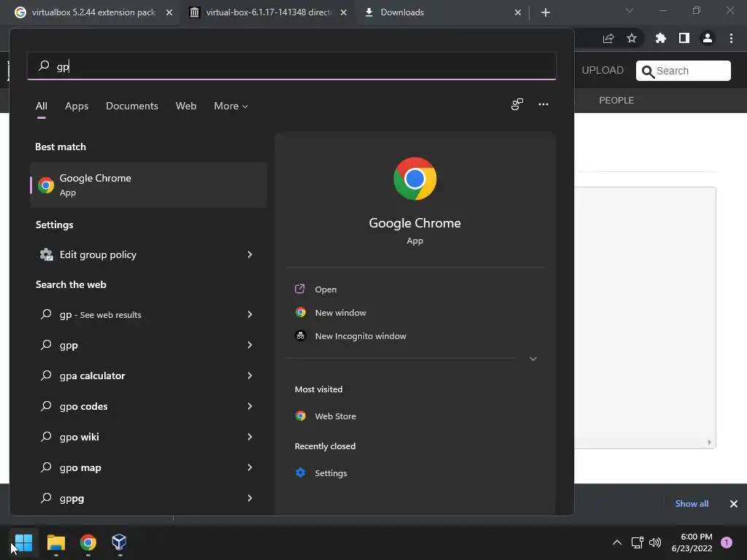This screenshot has width=747, height=560.
Task: Expand the Edit group policy chevron
Action: click(249, 254)
